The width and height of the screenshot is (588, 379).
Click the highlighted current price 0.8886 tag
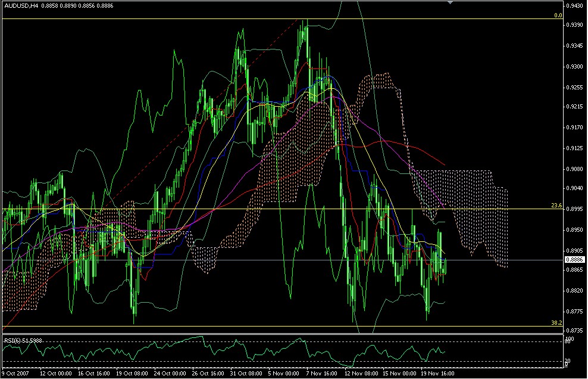click(x=574, y=260)
